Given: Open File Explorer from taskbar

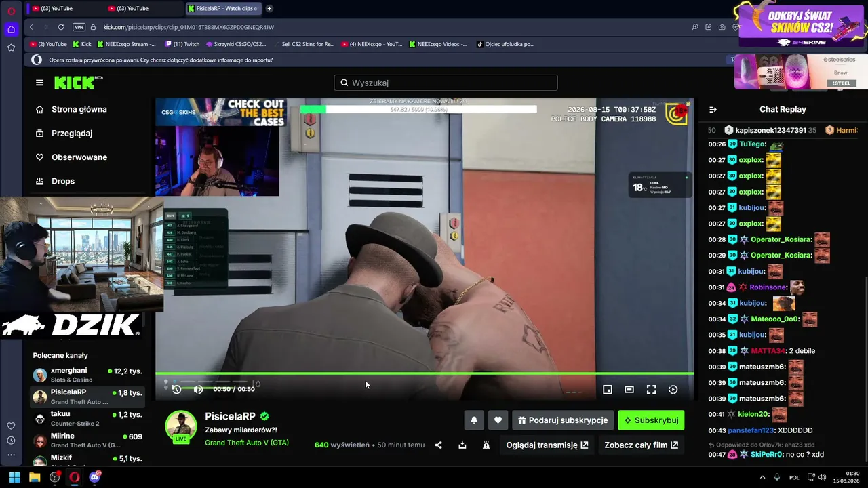Looking at the screenshot, I should (35, 477).
